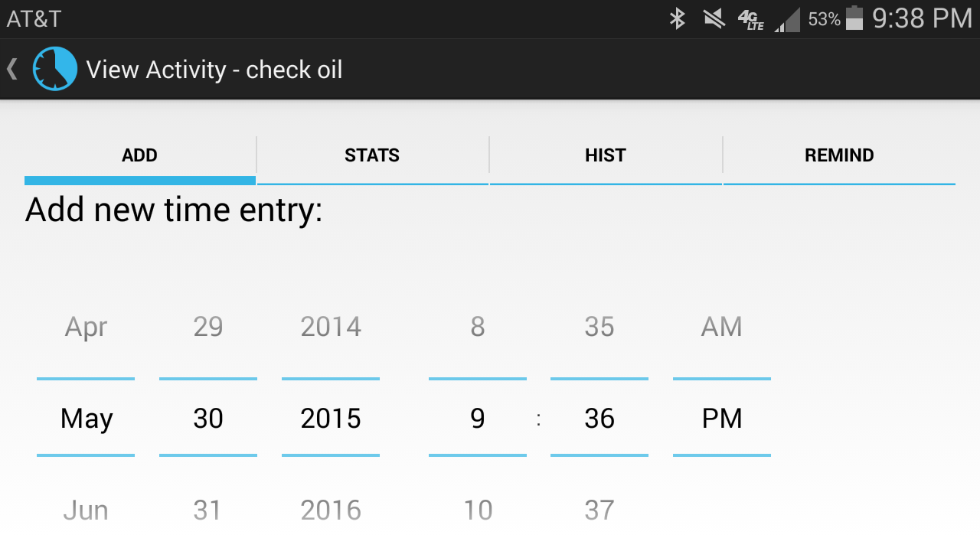Select the ADD tab
Screen dimensions: 980x551
tap(139, 155)
